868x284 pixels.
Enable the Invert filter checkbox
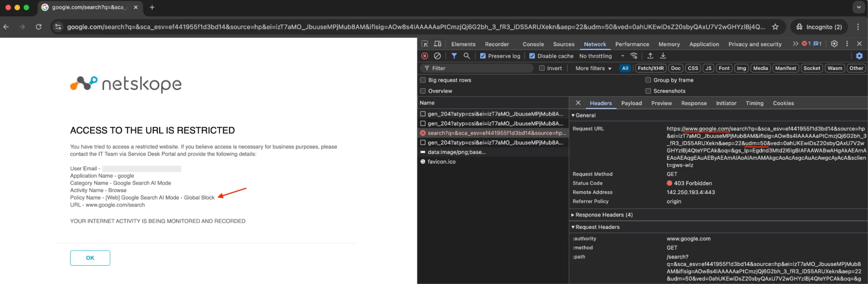pos(542,68)
